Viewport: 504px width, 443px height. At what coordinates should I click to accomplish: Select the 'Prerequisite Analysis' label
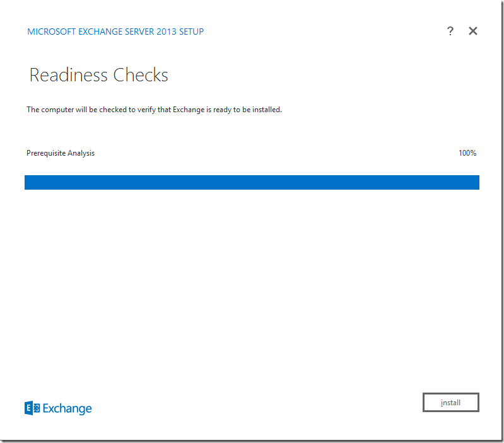click(x=61, y=153)
